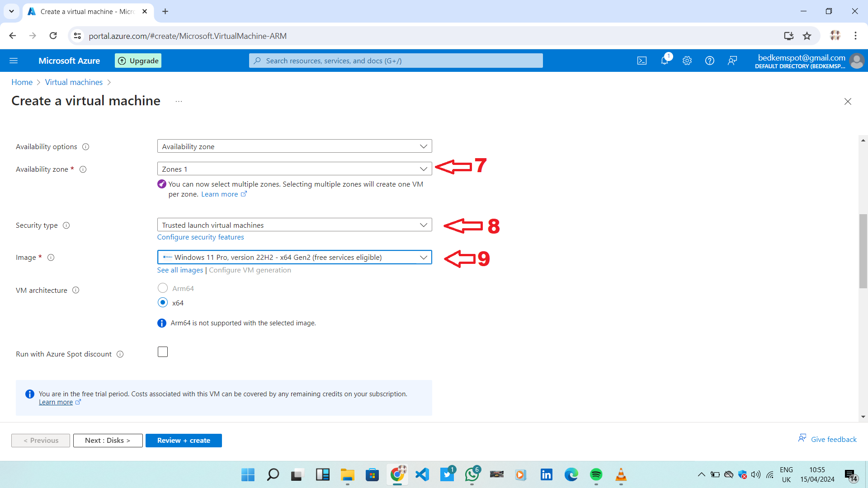Select the Arm64 architecture radio button
The image size is (868, 488).
163,288
